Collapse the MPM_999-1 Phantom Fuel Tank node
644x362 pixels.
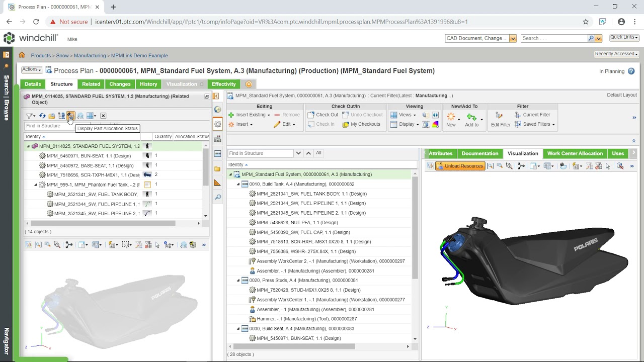tap(36, 185)
